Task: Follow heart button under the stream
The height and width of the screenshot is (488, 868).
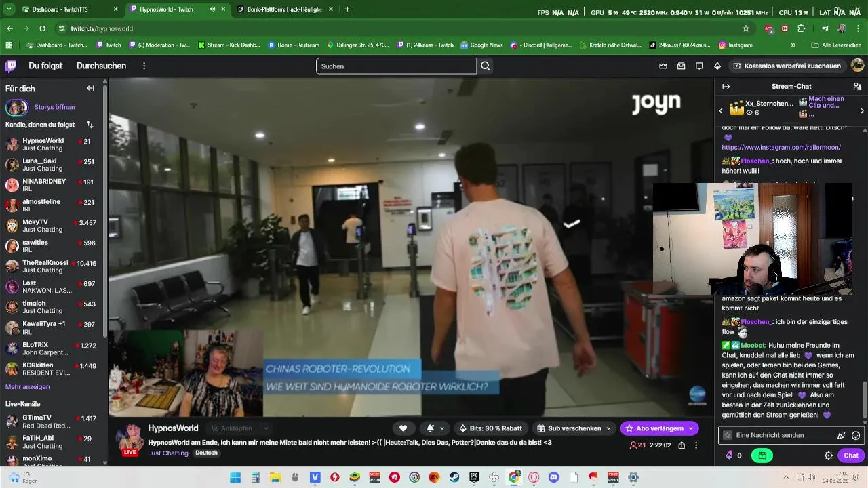Action: point(403,428)
